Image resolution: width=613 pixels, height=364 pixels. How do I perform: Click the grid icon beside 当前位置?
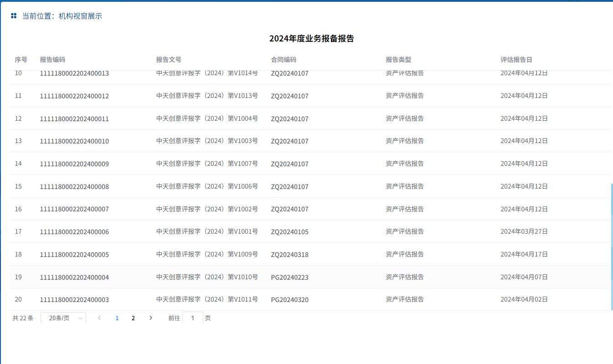point(14,16)
